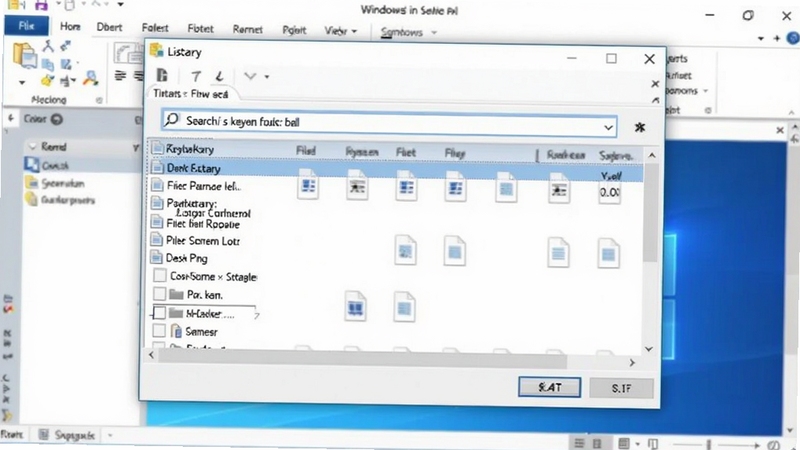Click the yellow highlighter icon in the ribbon

click(x=47, y=81)
